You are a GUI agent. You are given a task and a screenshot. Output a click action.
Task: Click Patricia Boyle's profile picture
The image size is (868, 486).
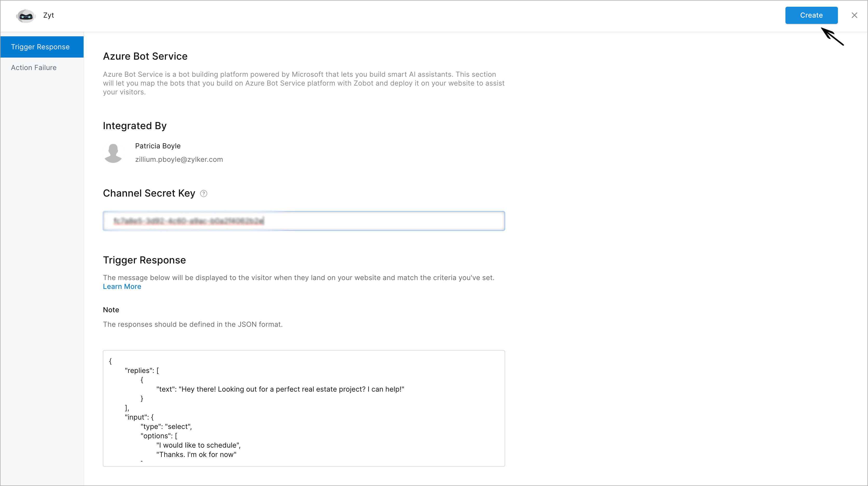(x=113, y=153)
